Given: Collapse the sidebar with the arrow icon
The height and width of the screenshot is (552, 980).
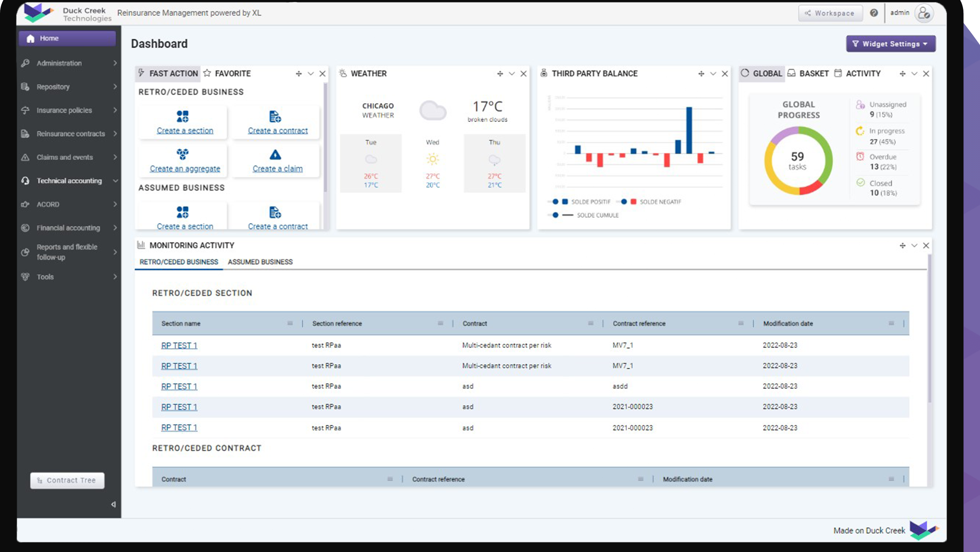Looking at the screenshot, I should [x=113, y=504].
